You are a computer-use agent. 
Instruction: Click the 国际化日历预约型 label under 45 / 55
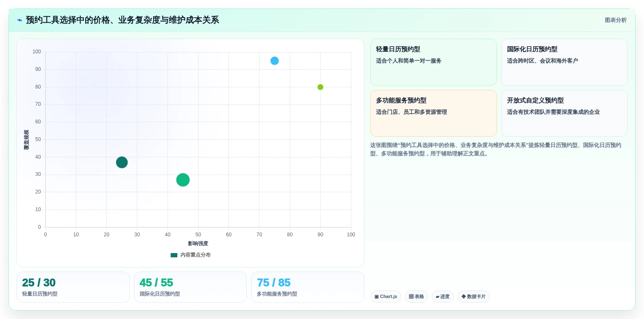(160, 294)
